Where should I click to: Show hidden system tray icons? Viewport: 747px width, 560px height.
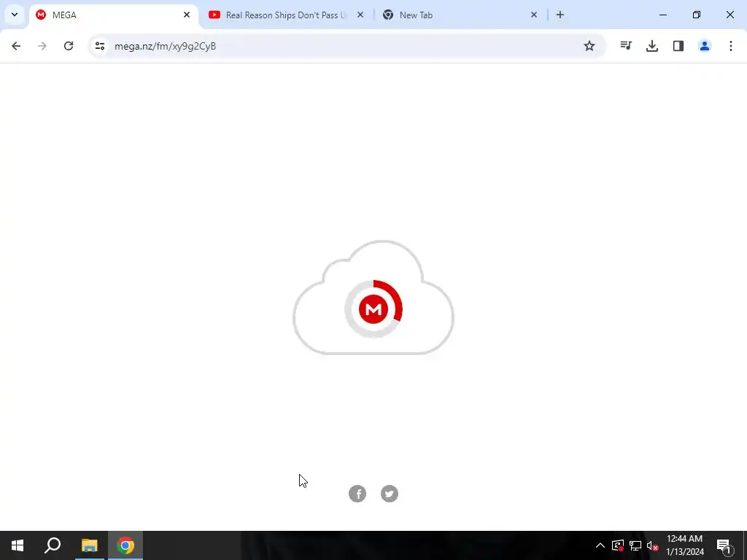tap(600, 545)
